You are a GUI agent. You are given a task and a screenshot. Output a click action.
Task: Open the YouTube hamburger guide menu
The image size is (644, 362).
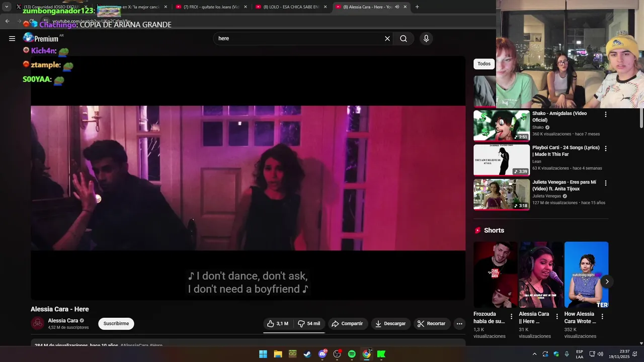(x=12, y=39)
